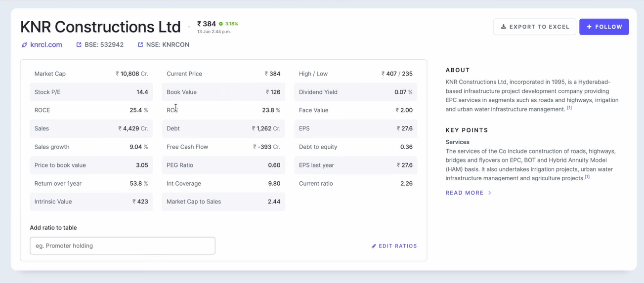Click the external link icon beside NSE: KNRCON
This screenshot has height=283, width=644.
(140, 44)
